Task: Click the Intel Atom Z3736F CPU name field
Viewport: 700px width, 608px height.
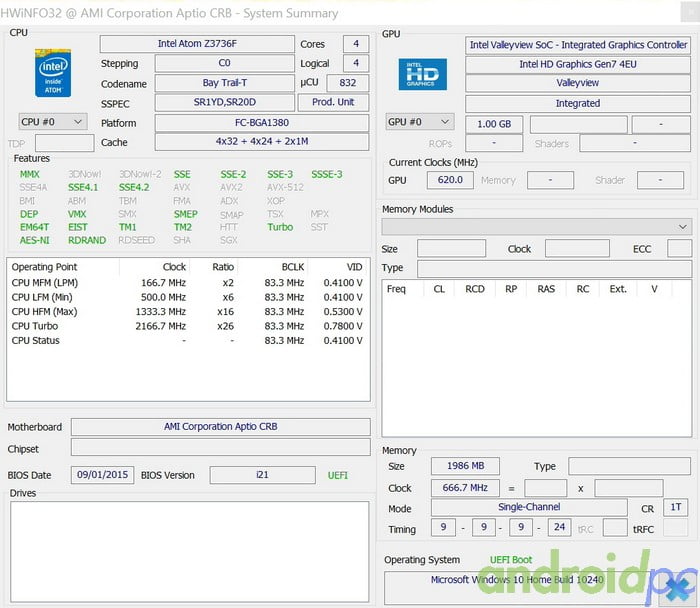Action: (x=197, y=44)
